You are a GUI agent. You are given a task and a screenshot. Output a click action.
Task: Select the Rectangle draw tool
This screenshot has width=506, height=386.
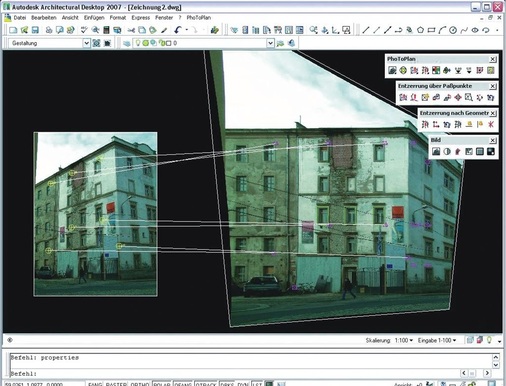point(431,30)
